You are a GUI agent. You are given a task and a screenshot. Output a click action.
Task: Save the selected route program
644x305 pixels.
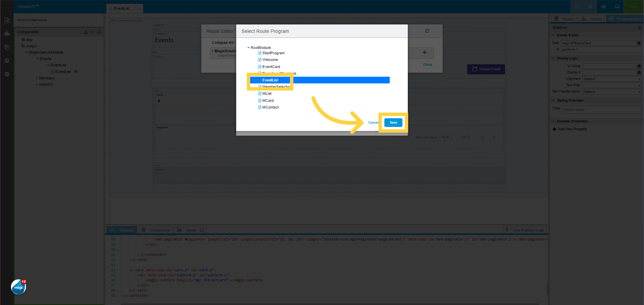coord(393,122)
